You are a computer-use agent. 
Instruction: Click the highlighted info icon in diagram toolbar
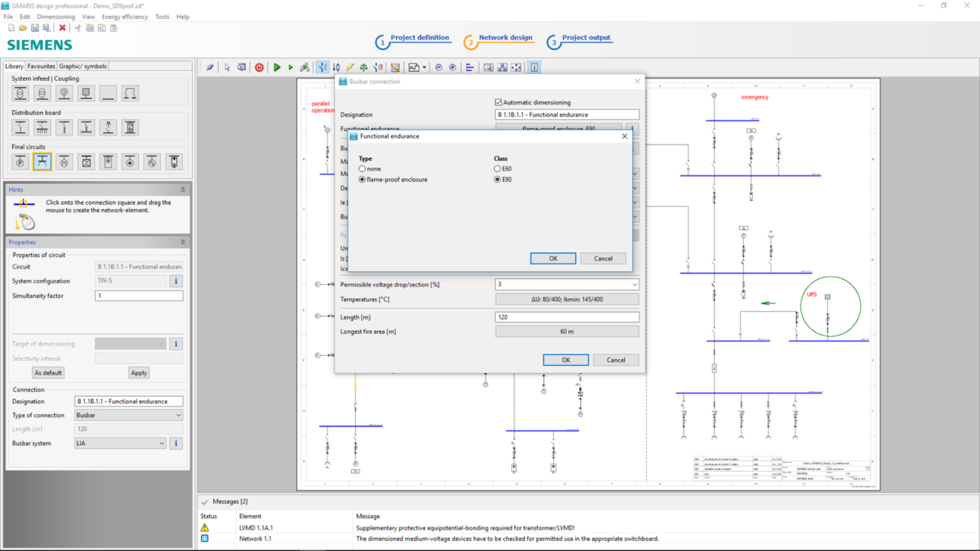coord(534,68)
